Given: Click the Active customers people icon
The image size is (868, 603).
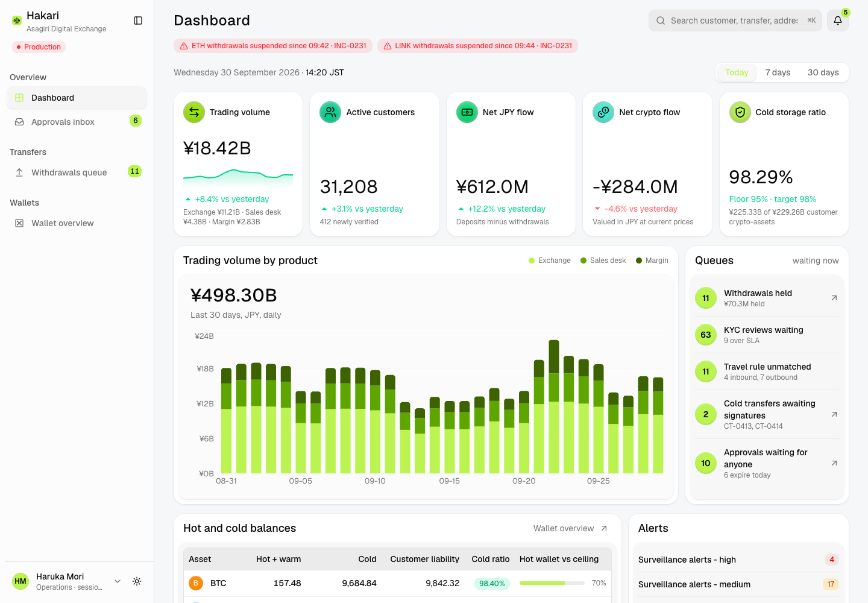Looking at the screenshot, I should pyautogui.click(x=330, y=112).
